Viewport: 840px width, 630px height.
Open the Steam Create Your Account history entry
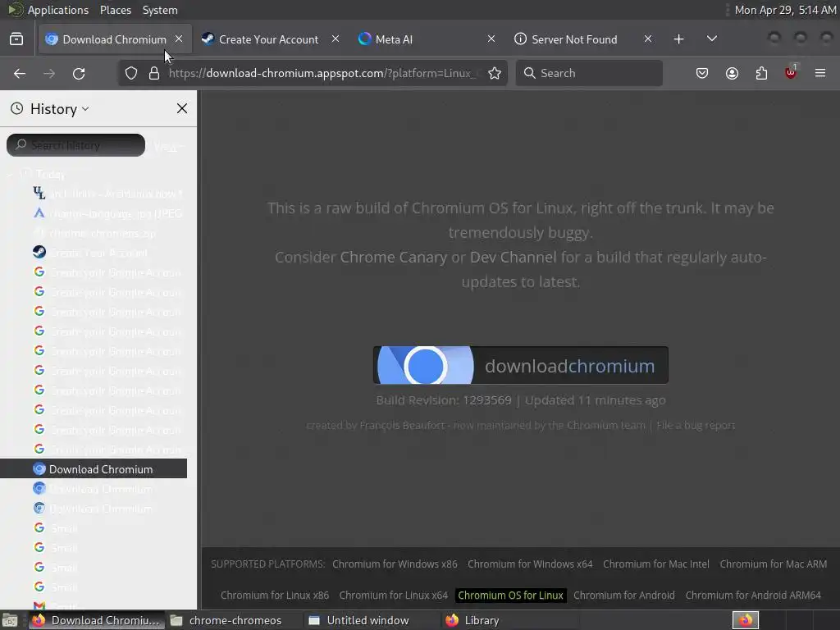94,253
